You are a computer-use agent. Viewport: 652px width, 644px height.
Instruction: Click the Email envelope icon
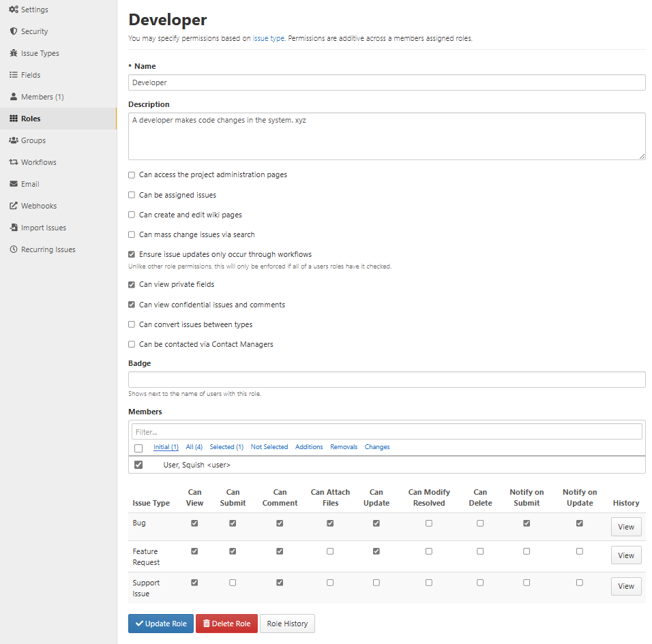pyautogui.click(x=14, y=184)
